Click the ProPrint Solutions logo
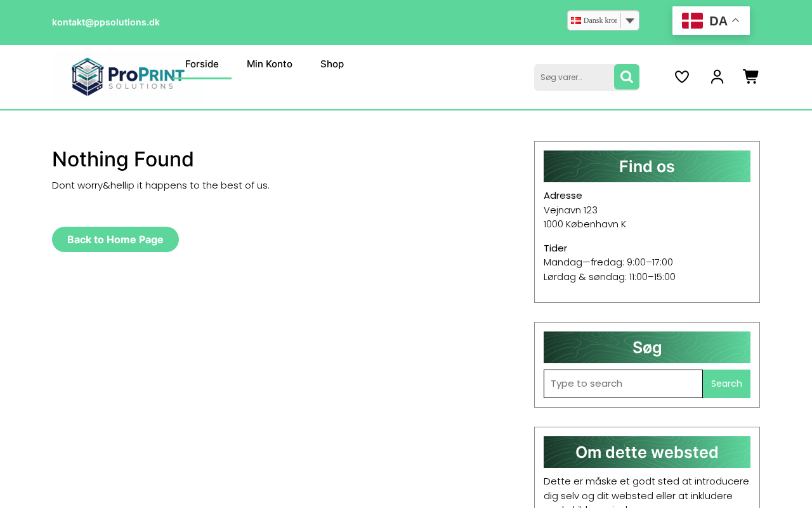Image resolution: width=812 pixels, height=508 pixels. point(127,77)
